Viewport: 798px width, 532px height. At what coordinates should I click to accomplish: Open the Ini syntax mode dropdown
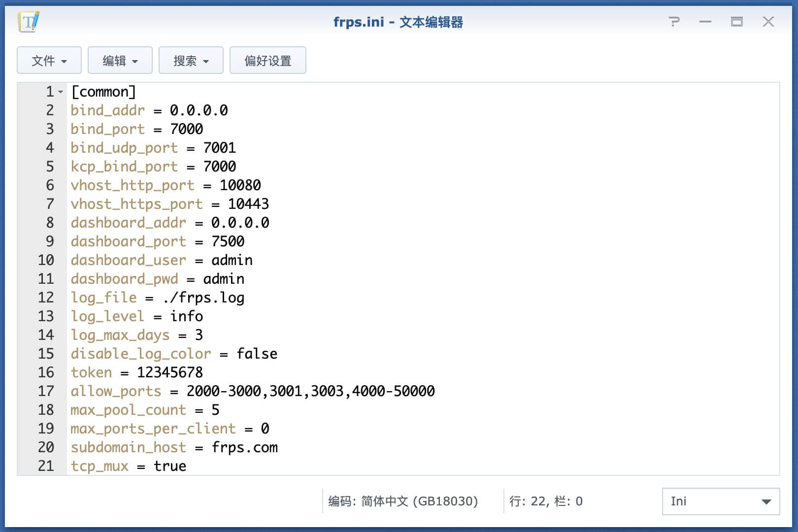[721, 501]
